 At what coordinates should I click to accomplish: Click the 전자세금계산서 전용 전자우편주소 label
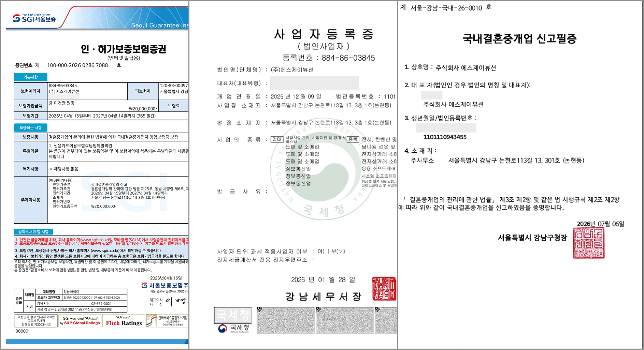[x=262, y=260]
